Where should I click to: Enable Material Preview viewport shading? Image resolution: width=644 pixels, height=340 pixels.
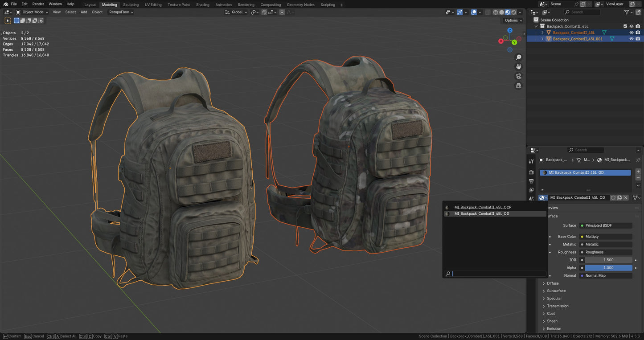[x=508, y=12]
